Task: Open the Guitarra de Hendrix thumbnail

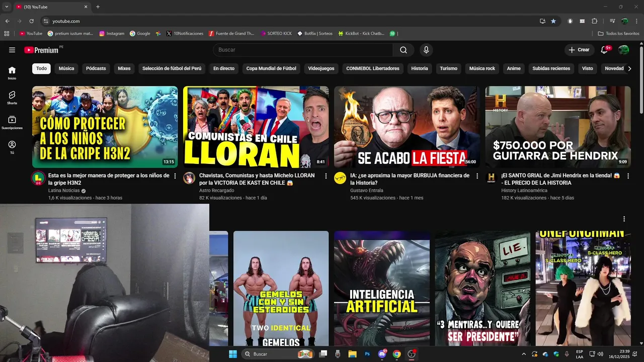Action: [557, 127]
